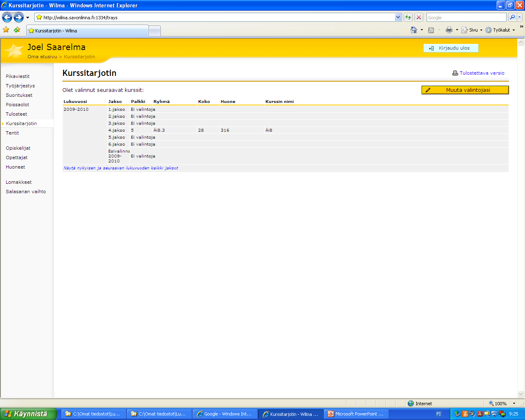The image size is (525, 420).
Task: Click the page vertical scrollbar down arrow
Action: (521, 394)
